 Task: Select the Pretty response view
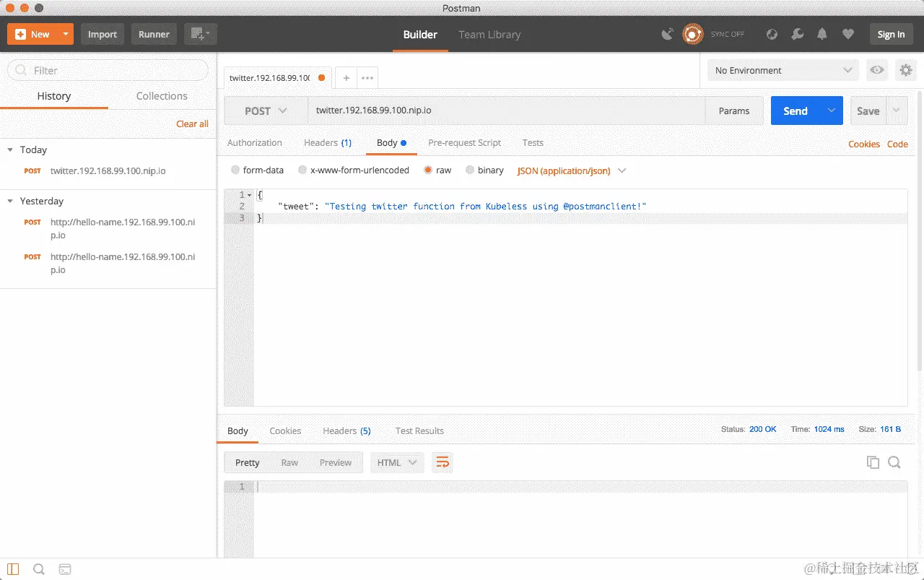coord(247,463)
